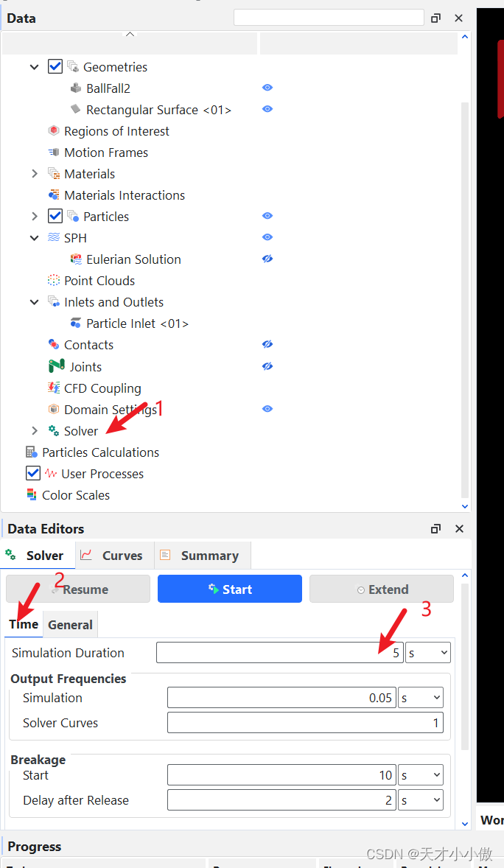Click the SPH waves icon
This screenshot has width=504, height=868.
tap(54, 237)
